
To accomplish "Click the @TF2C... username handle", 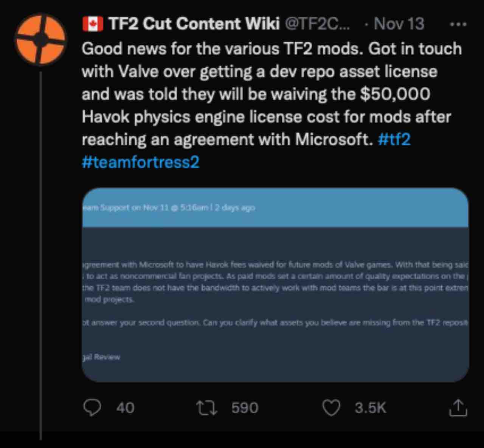I will coord(317,24).
